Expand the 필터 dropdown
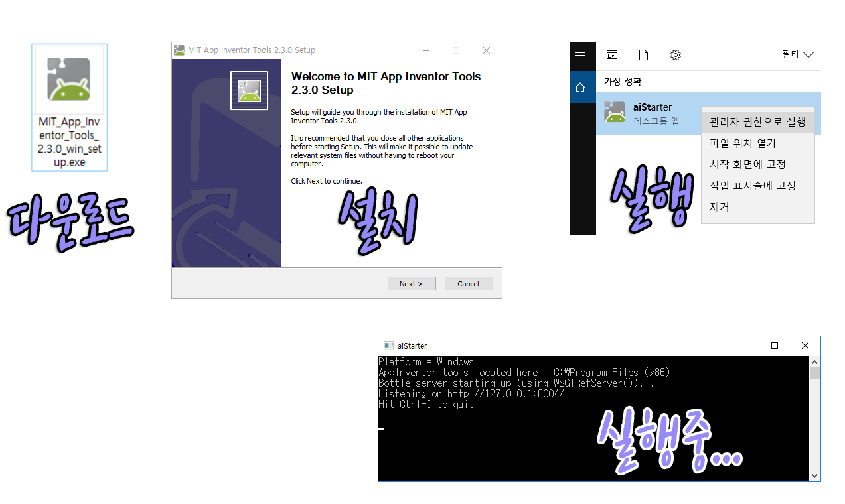 click(798, 55)
